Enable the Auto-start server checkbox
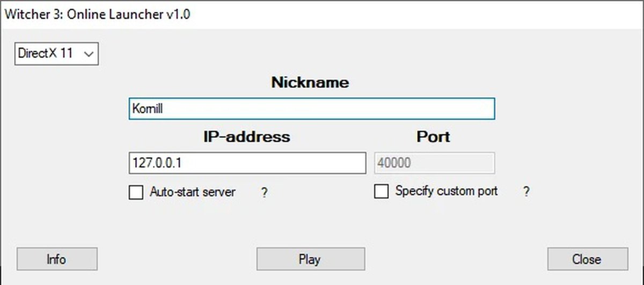The image size is (644, 285). pos(136,192)
